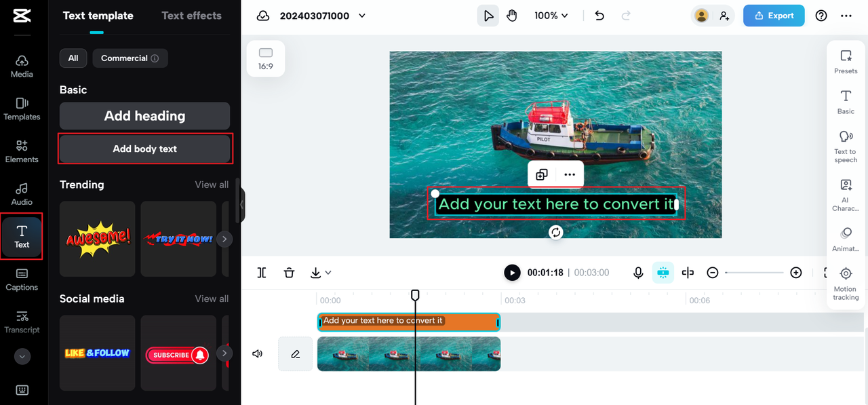Open the top-right more options menu
The height and width of the screenshot is (405, 868).
(846, 16)
